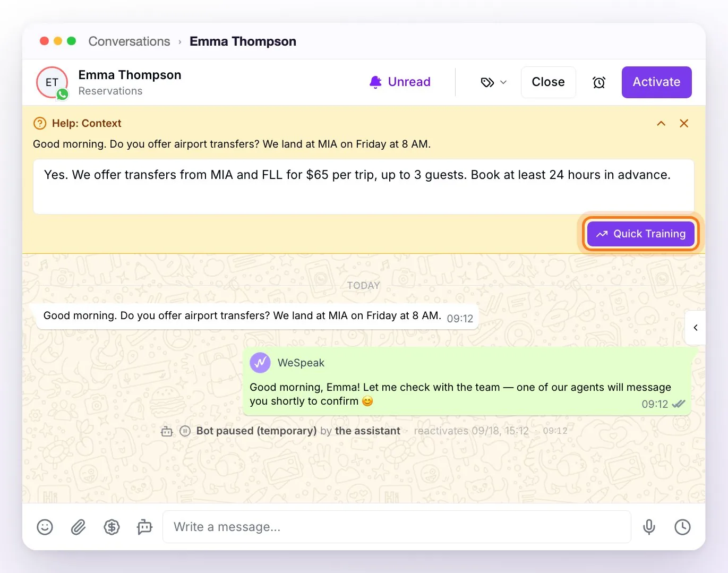
Task: Click the Help question mark icon
Action: pos(40,123)
